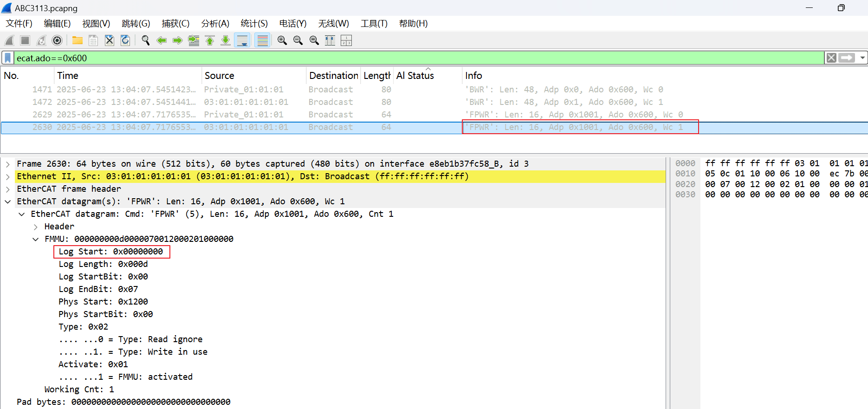
Task: Open Find Packet magnifier tool
Action: [146, 41]
